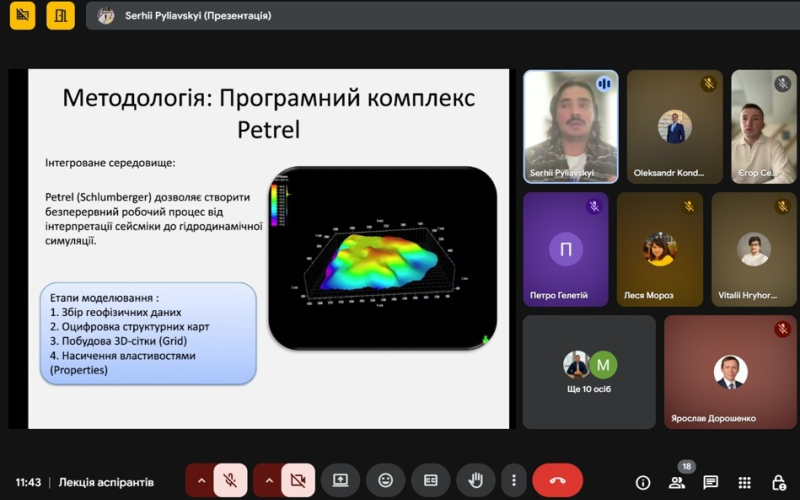The image size is (800, 500).
Task: Select the Петро Гелетій participant tile
Action: [x=566, y=249]
